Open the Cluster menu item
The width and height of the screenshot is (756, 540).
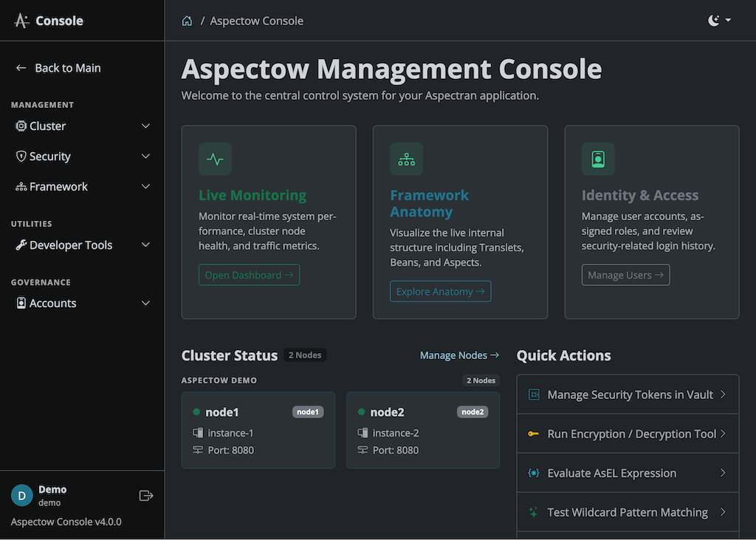[82, 126]
